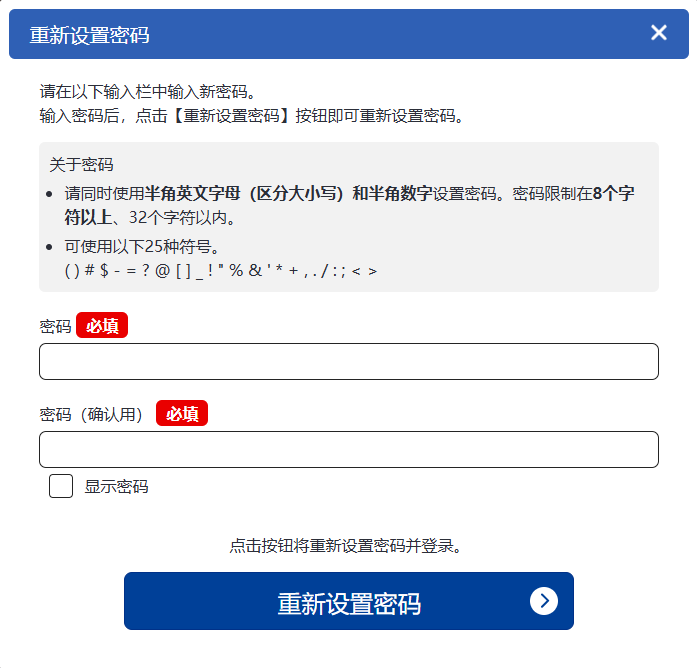Image resolution: width=697 pixels, height=668 pixels.
Task: Click the 请在以下输入栏中输入新密码 instruction line
Action: tap(149, 91)
